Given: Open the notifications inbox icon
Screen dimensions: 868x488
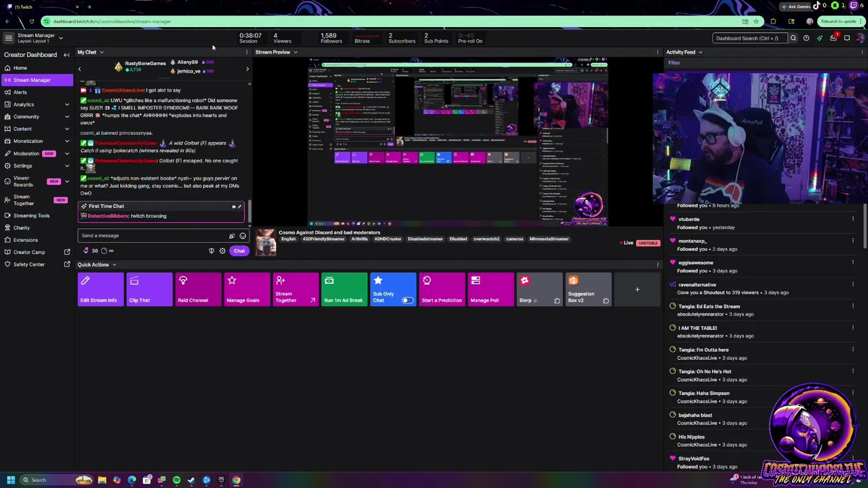Looking at the screenshot, I should pos(833,38).
